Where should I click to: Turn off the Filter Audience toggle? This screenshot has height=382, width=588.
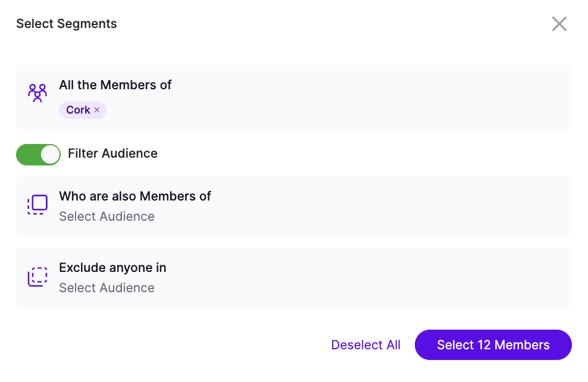click(38, 155)
